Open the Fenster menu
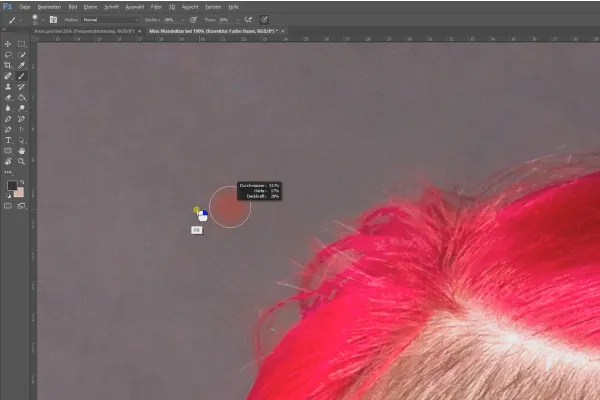 pyautogui.click(x=213, y=7)
